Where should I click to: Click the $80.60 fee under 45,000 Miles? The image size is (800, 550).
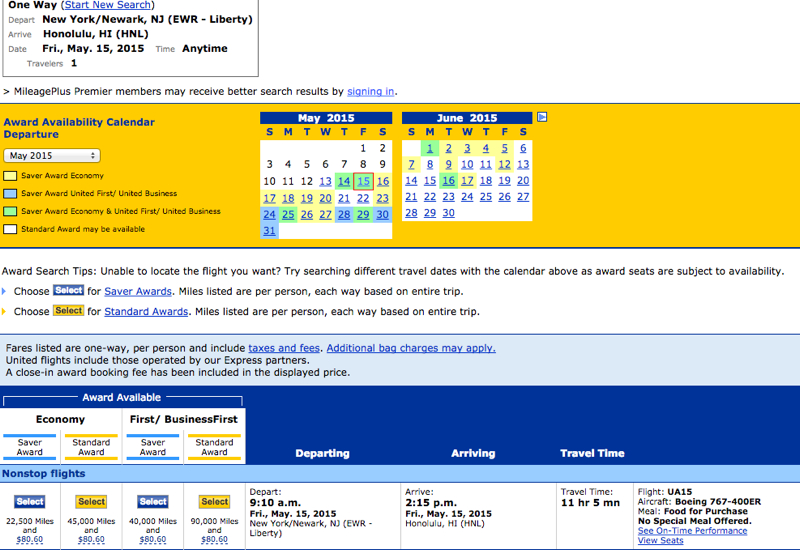click(x=91, y=539)
